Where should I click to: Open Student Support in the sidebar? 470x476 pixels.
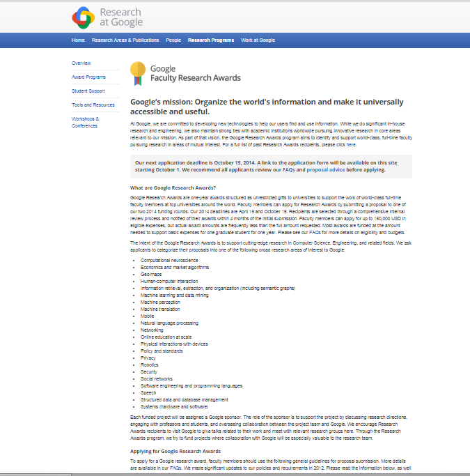pyautogui.click(x=88, y=91)
